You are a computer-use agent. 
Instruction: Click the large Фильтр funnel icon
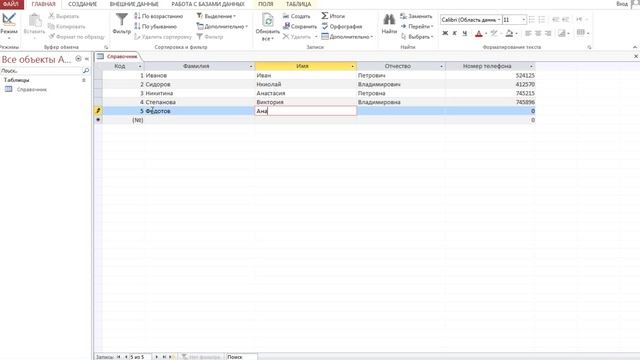coord(122,20)
